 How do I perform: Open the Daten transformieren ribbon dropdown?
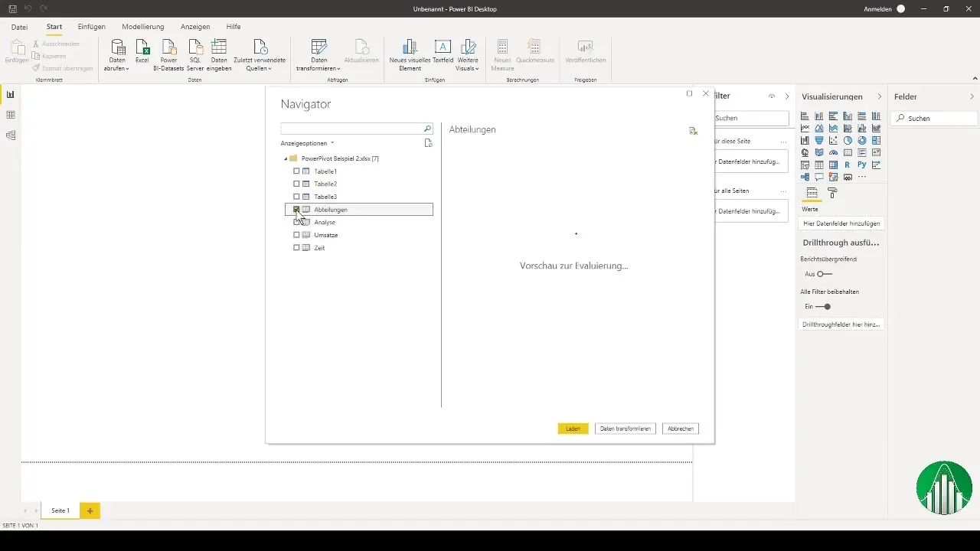tap(318, 55)
